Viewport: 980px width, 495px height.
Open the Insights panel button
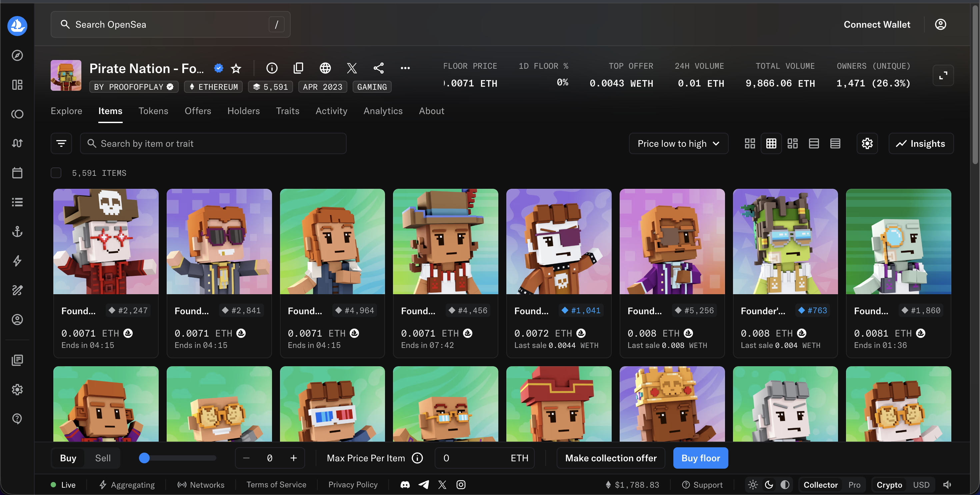tap(921, 143)
